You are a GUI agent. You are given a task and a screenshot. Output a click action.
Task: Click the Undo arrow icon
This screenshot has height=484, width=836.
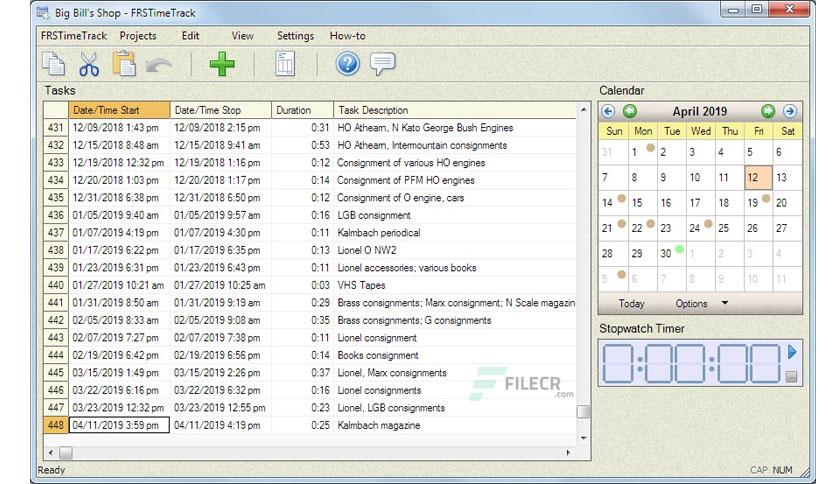[158, 65]
